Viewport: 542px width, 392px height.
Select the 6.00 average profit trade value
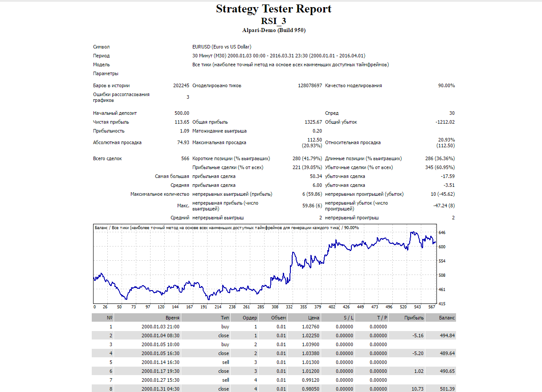[317, 185]
